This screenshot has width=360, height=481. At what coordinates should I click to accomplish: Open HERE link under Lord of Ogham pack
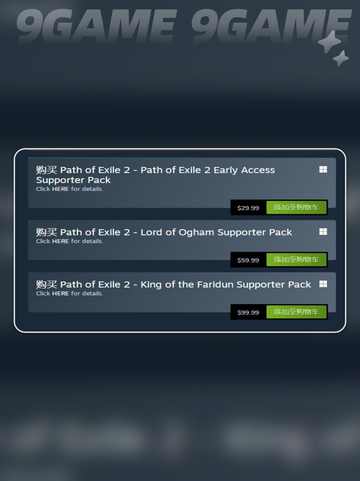point(60,241)
